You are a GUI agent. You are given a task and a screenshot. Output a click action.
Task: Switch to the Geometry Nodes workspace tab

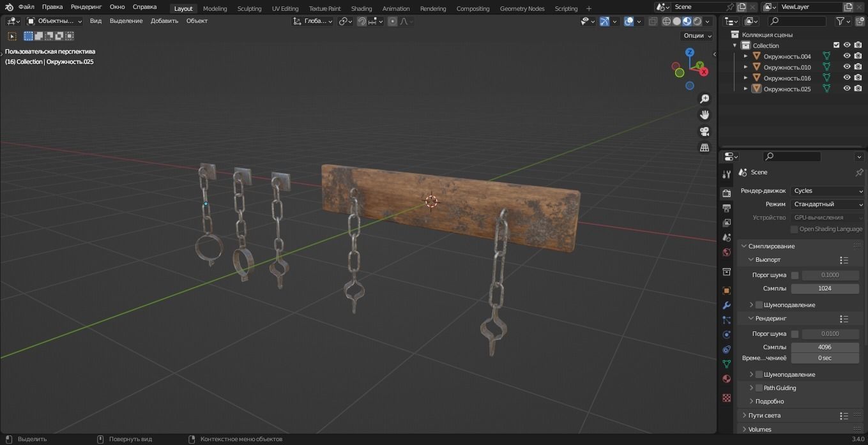point(522,8)
